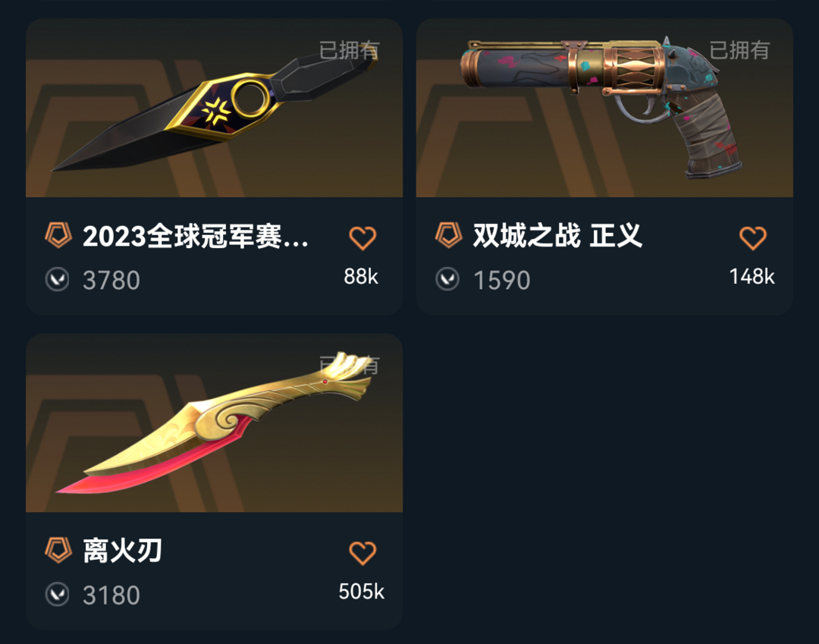Screen dimensions: 819x644
Task: Click the 88k like count
Action: tap(361, 277)
